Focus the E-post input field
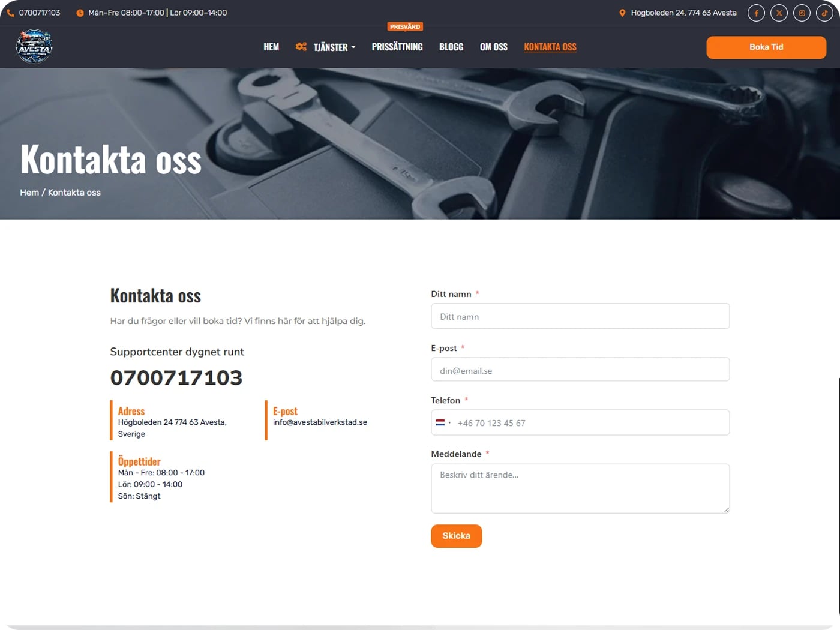Screen dimensions: 840x630 click(580, 370)
